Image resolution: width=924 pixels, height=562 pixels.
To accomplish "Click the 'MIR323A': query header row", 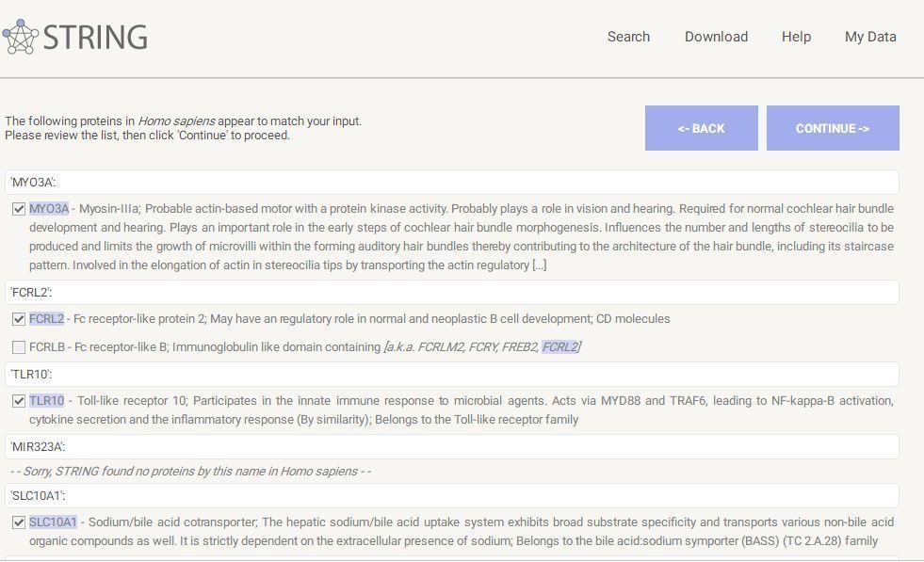I will [x=452, y=446].
